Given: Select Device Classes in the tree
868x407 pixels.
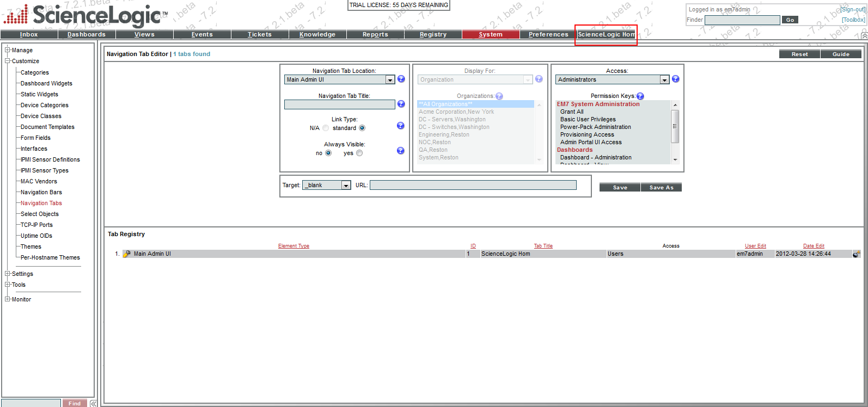Looking at the screenshot, I should pos(41,116).
